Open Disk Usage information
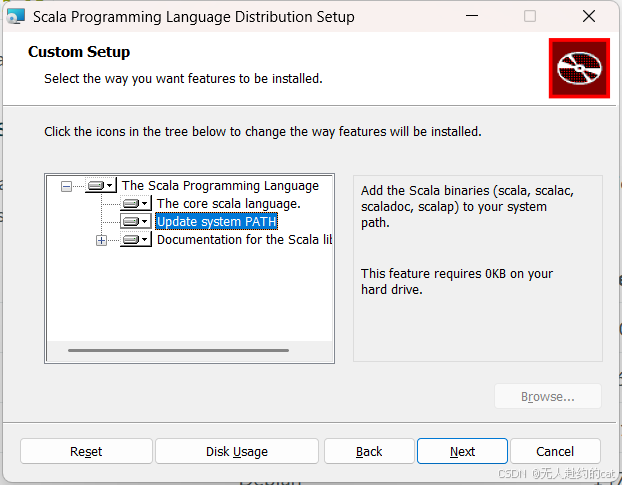The image size is (622, 485). click(237, 451)
